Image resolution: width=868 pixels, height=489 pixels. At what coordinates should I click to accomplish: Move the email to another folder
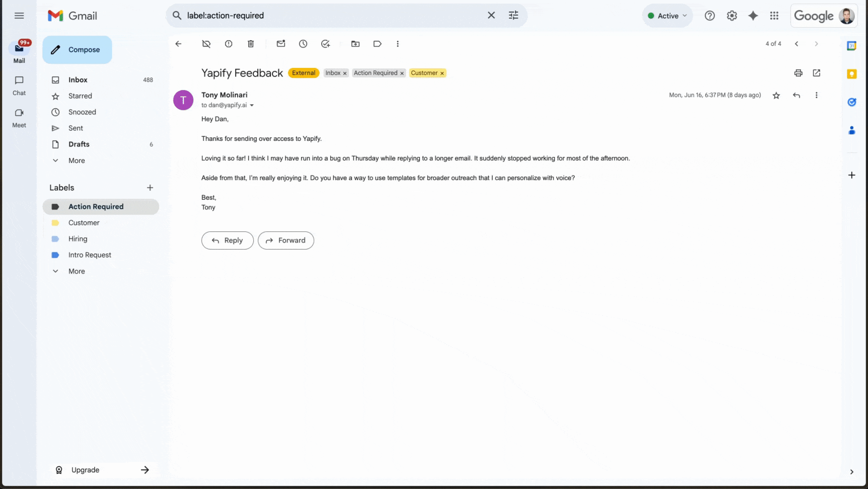[x=355, y=43]
